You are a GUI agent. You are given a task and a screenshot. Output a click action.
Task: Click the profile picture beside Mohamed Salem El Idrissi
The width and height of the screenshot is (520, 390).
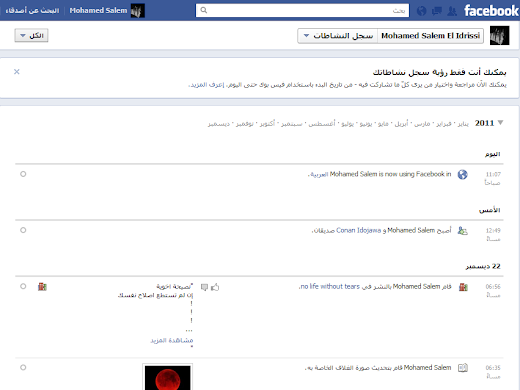click(x=499, y=35)
